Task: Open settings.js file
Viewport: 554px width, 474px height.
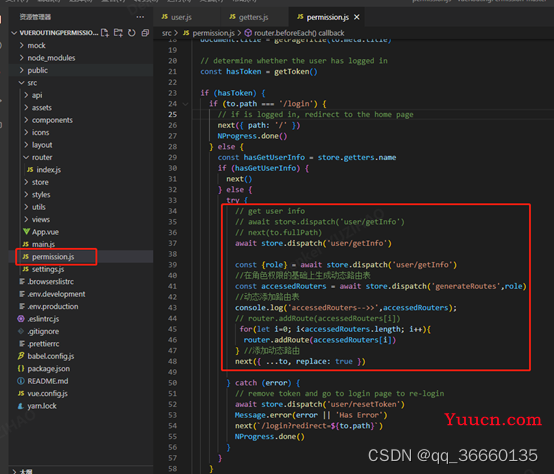Action: 48,269
